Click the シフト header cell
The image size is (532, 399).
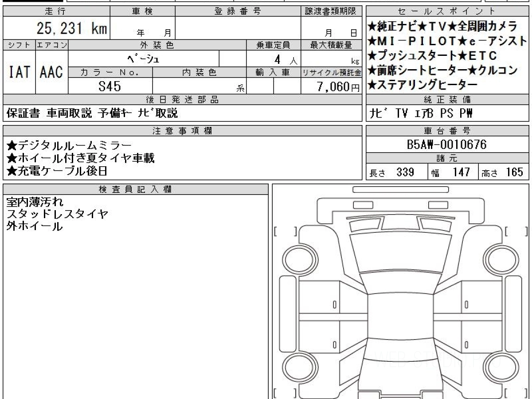coord(19,45)
